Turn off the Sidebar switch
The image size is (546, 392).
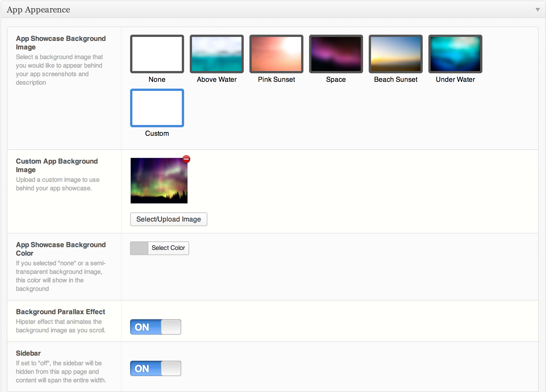(x=156, y=368)
